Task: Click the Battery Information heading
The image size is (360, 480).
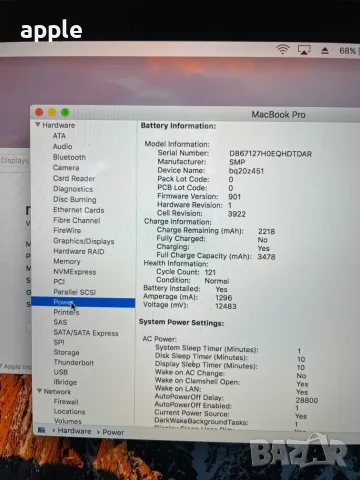Action: (178, 126)
